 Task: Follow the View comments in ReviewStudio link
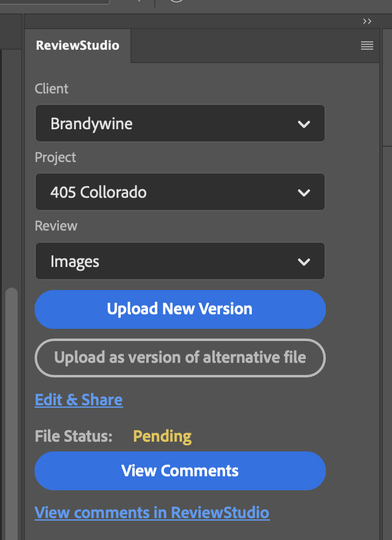click(x=152, y=513)
